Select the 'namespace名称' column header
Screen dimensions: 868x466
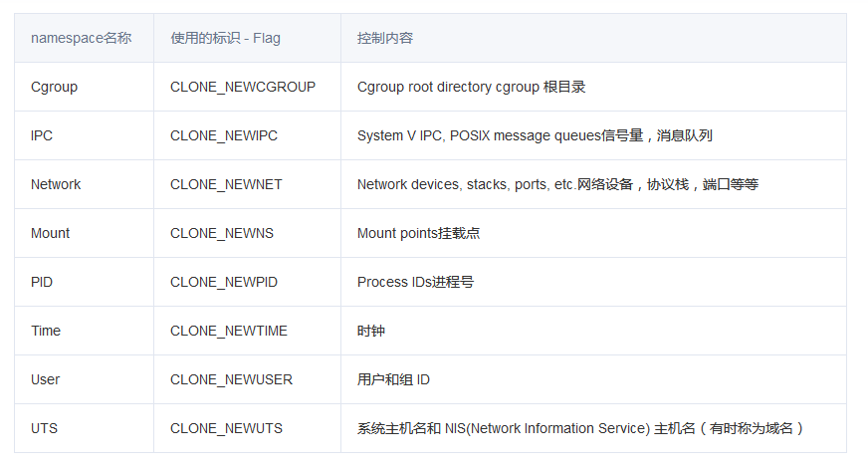(x=85, y=38)
